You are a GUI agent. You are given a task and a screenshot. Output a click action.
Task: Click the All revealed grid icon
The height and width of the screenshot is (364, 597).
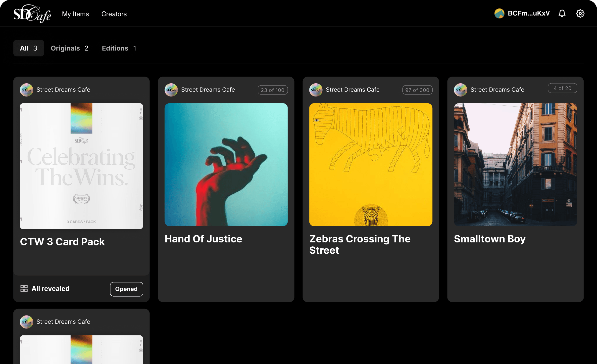click(x=24, y=288)
